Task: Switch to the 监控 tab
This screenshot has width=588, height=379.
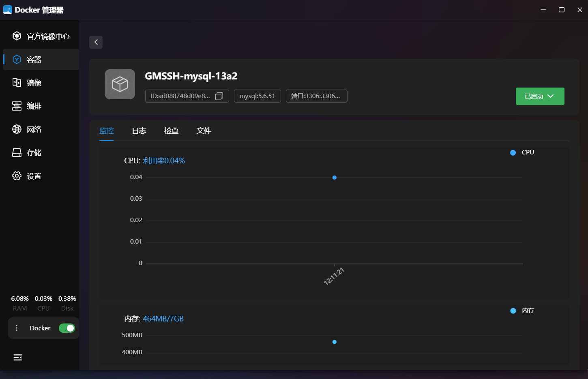Action: click(107, 131)
